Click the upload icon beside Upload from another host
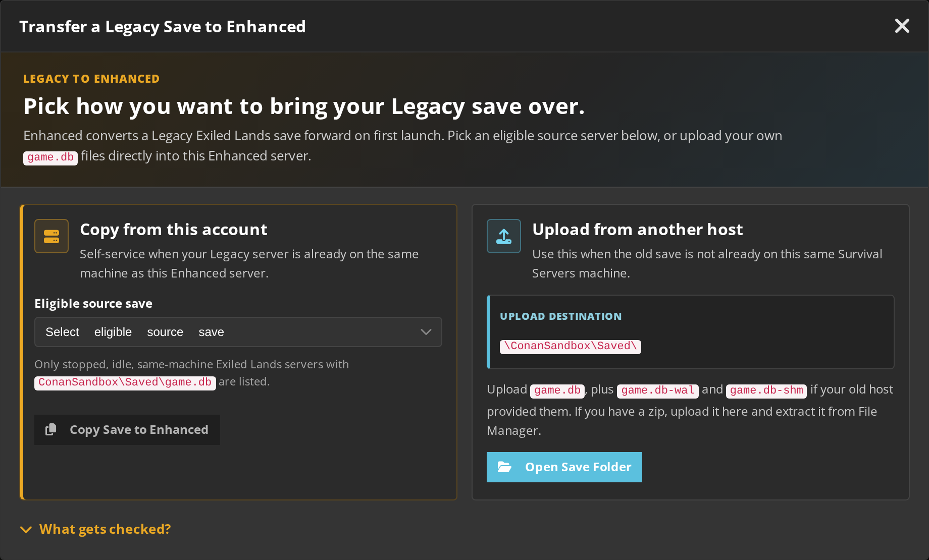Screen dimensions: 929x560 (x=504, y=236)
